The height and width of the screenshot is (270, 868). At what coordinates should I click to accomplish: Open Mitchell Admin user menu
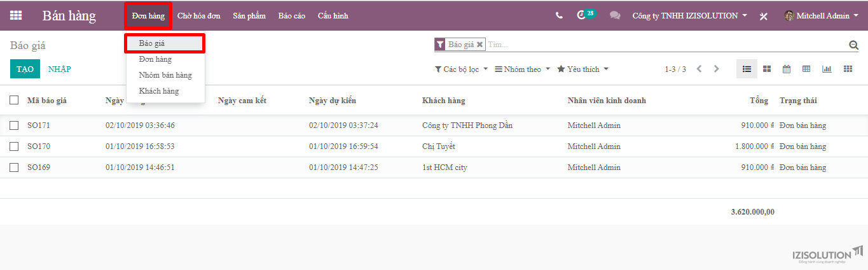pos(822,16)
